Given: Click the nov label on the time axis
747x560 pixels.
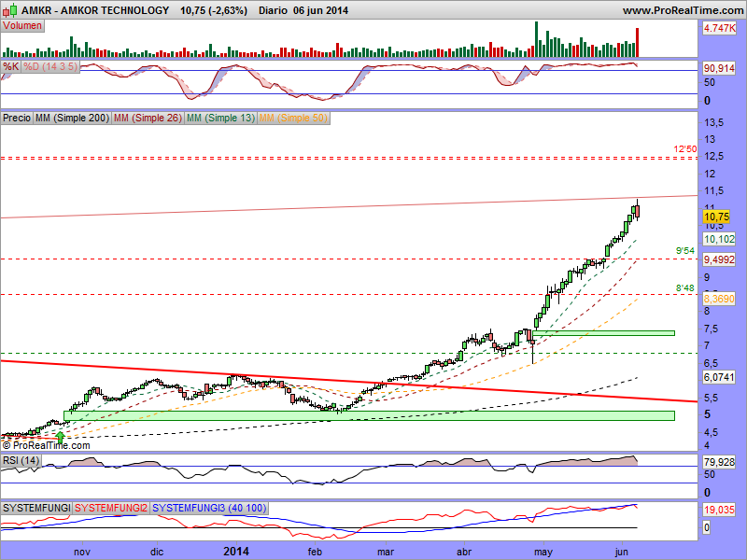Looking at the screenshot, I should [82, 552].
